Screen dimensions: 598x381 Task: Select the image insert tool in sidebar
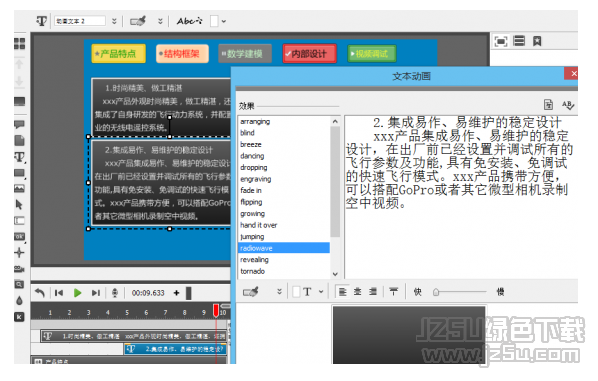pyautogui.click(x=19, y=188)
